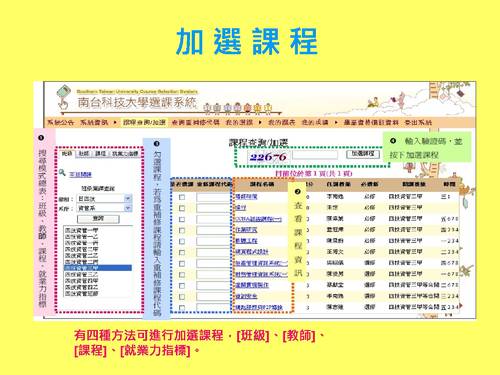Click 登出系統 to log out
This screenshot has height=375, width=500.
click(418, 122)
